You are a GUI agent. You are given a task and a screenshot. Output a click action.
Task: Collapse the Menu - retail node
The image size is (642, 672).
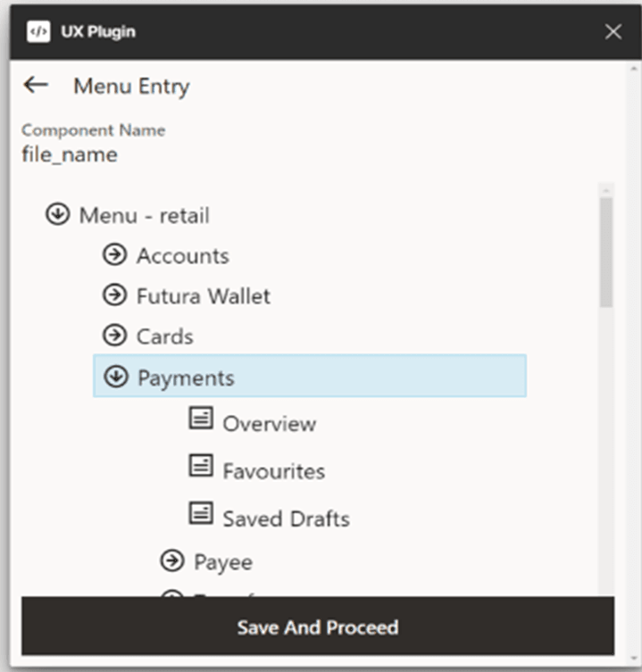coord(57,215)
